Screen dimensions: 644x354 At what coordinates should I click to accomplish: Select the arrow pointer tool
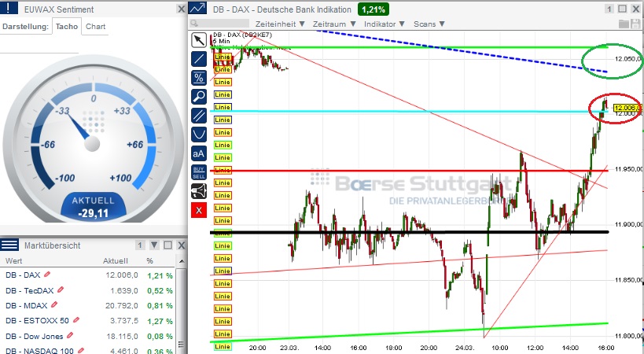[199, 40]
